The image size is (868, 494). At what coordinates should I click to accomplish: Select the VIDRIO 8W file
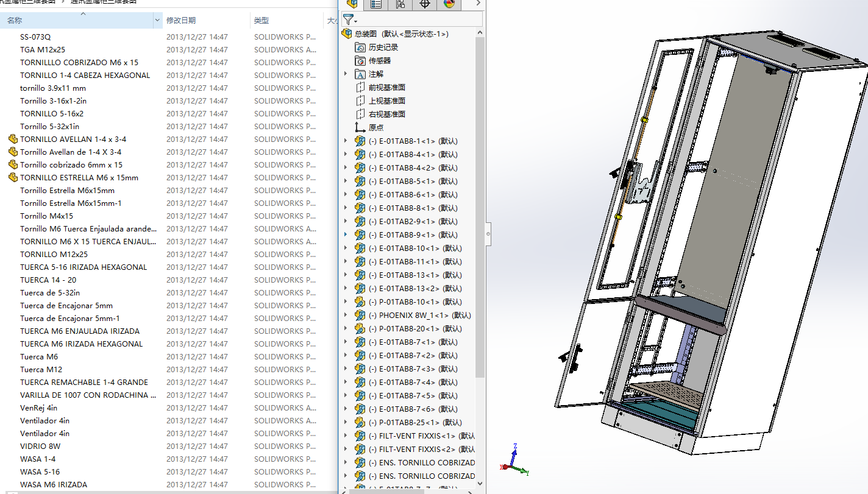click(x=40, y=446)
